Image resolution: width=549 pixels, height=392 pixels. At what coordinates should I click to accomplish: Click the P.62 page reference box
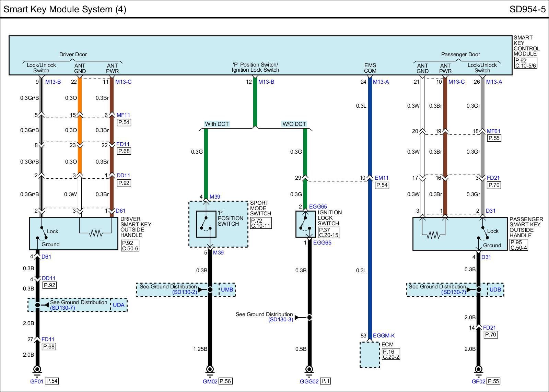coord(521,60)
